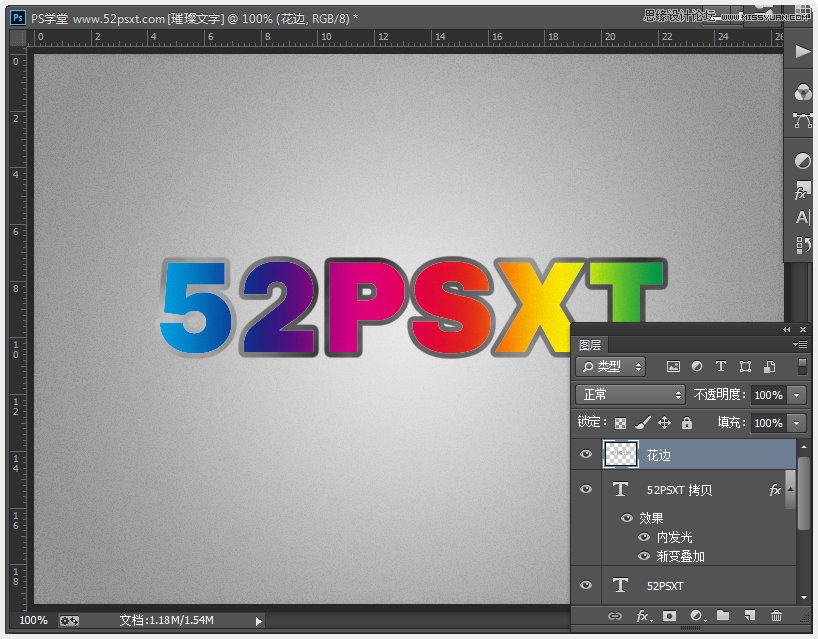Image resolution: width=818 pixels, height=639 pixels.
Task: Click the Photoshop Ps logo icon
Action: [x=18, y=18]
